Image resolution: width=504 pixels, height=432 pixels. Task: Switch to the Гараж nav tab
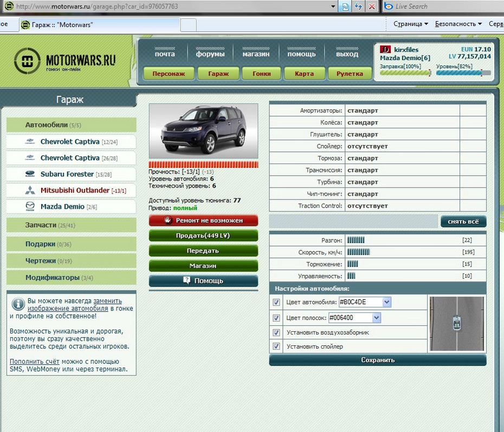click(x=218, y=74)
